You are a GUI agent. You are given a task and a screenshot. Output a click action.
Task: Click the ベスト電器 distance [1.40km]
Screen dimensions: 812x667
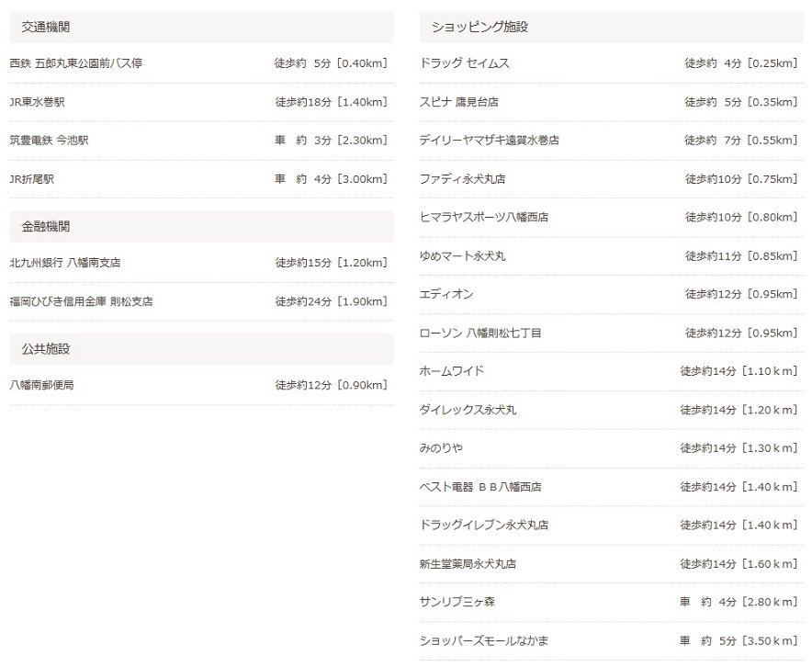(739, 487)
